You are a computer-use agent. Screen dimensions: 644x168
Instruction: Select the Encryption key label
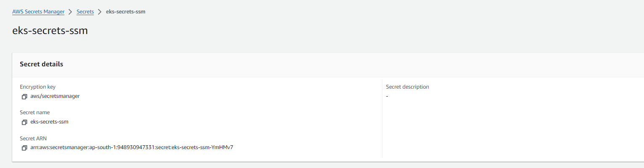(38, 87)
